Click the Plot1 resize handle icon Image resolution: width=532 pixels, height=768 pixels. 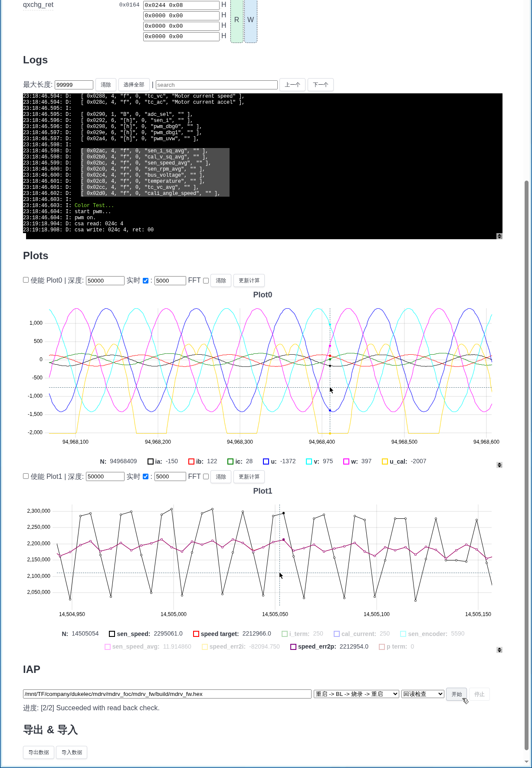coord(499,650)
